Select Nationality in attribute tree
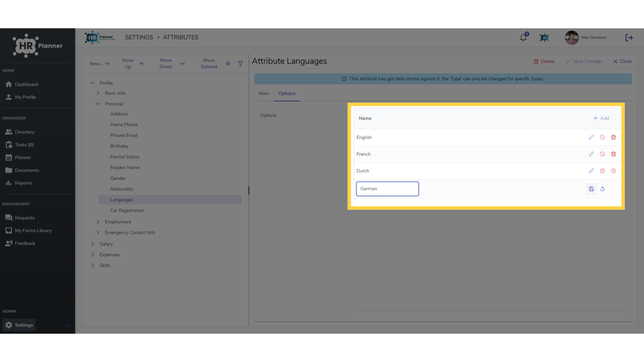Viewport: 644px width, 362px height. pos(121,189)
